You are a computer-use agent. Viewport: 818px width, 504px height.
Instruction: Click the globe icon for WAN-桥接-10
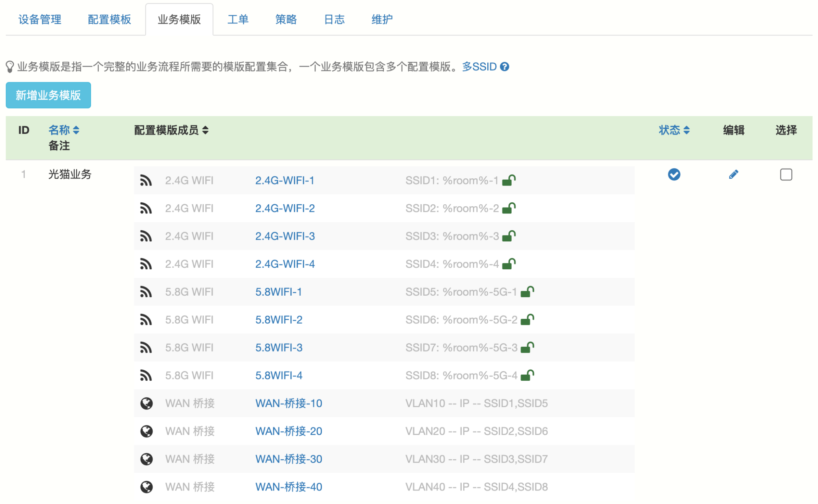(147, 403)
